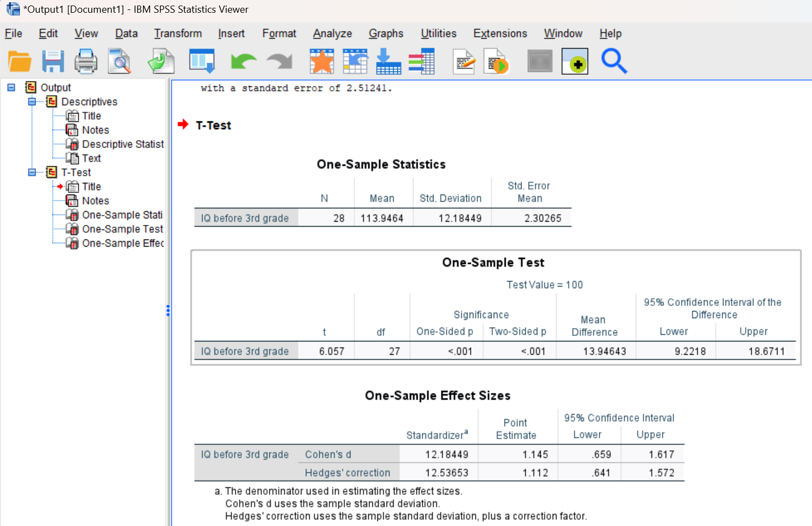Select One-Sample Statistics item in outline
812x526 pixels.
[122, 215]
